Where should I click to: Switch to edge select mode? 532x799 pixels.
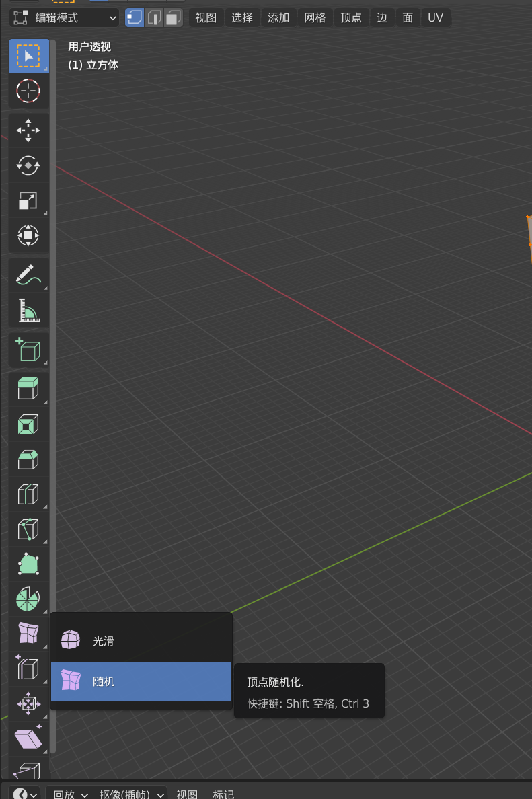[x=154, y=18]
